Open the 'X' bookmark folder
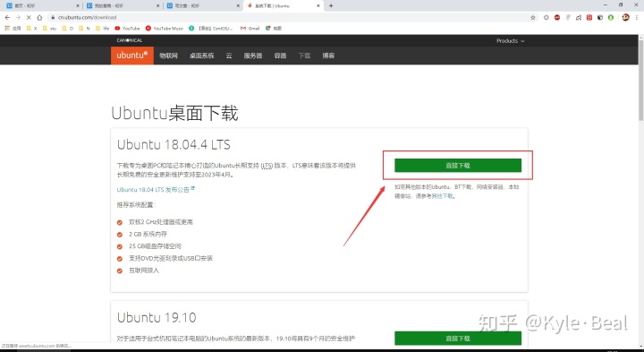This screenshot has width=644, height=352. (31, 29)
